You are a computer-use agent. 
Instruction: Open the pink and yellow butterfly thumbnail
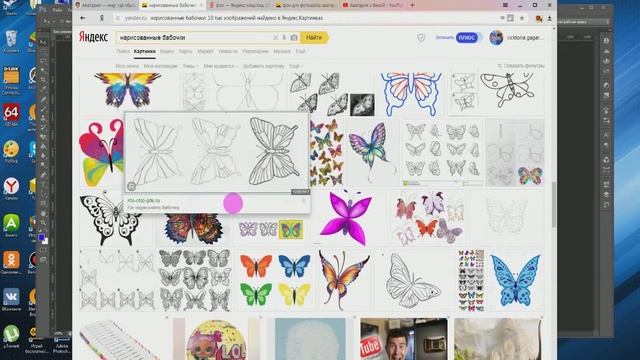101,153
